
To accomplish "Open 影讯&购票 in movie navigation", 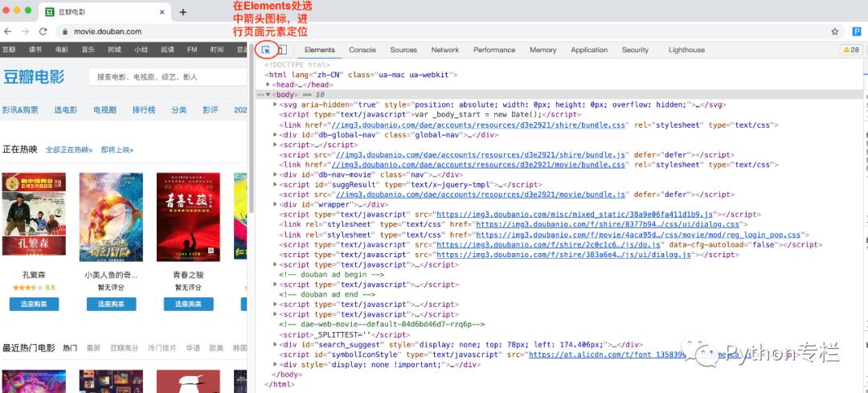I will [20, 110].
